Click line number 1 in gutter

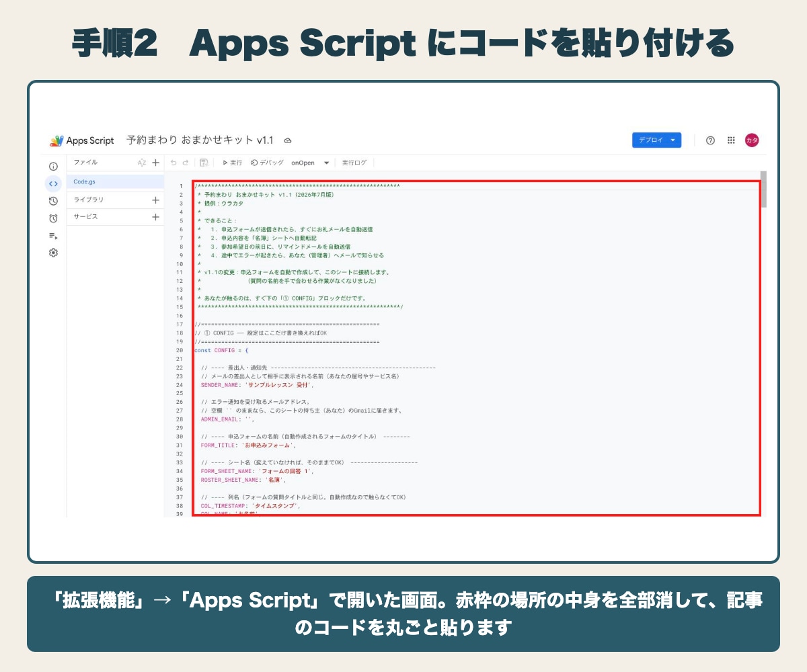pyautogui.click(x=181, y=186)
